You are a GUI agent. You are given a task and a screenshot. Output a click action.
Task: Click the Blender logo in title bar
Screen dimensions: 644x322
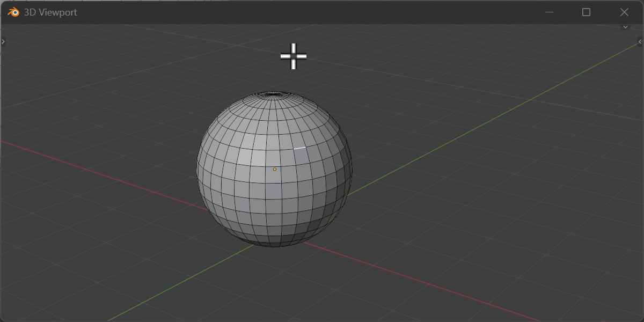point(13,12)
